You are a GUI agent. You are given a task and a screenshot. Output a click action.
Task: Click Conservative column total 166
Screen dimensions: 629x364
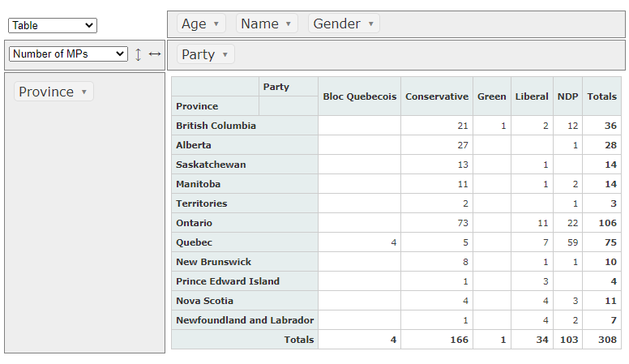click(x=437, y=340)
